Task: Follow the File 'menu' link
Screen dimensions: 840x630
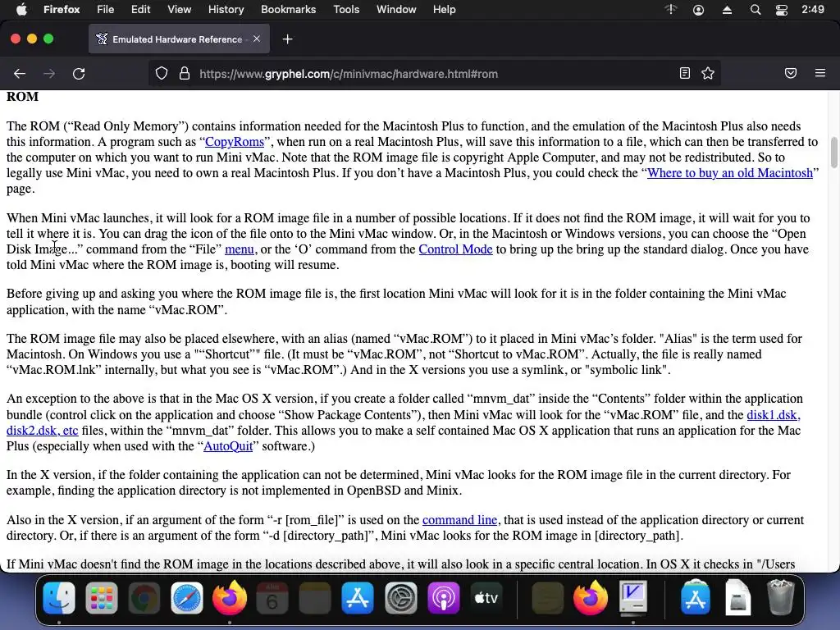Action: point(240,249)
